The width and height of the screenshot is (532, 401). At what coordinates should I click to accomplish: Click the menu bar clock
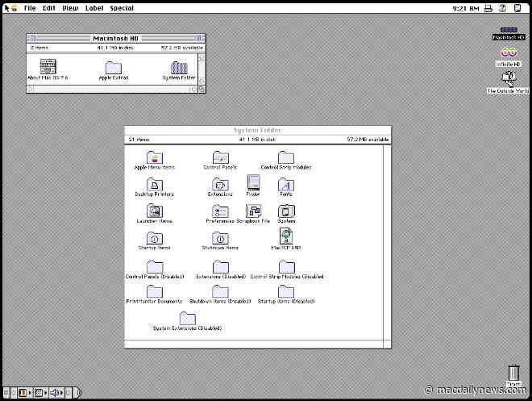[466, 8]
